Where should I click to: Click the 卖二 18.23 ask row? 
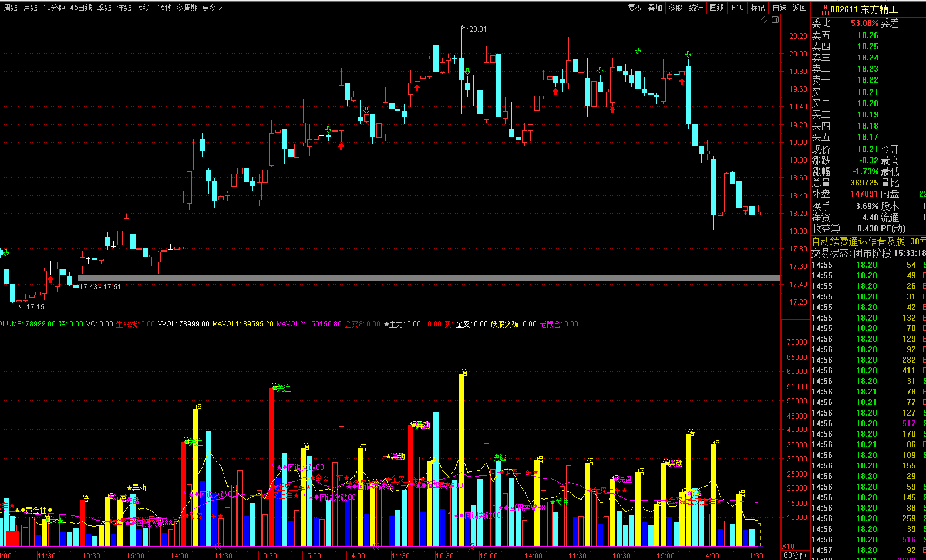[868, 69]
